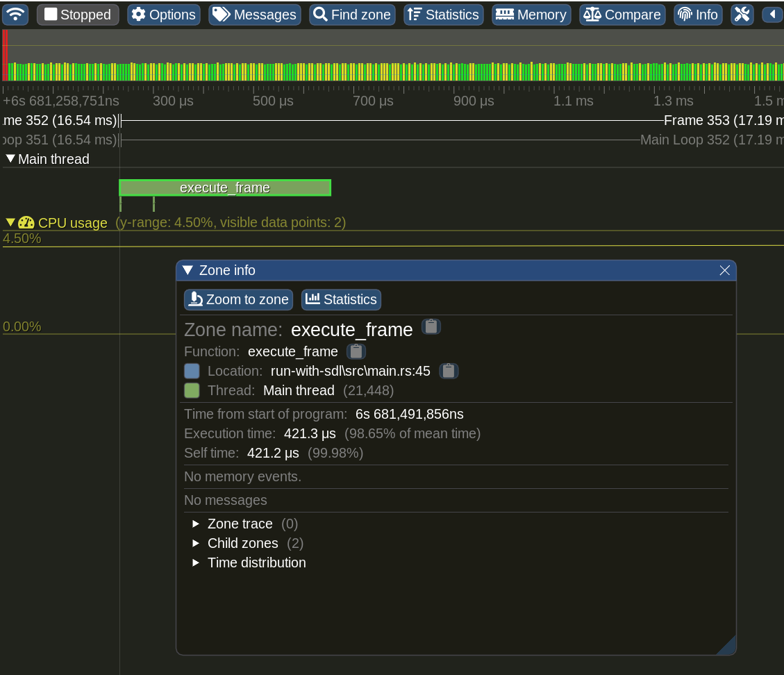Screen dimensions: 784x675
Task: Click the Zone info resize grip corner
Action: coord(728,647)
